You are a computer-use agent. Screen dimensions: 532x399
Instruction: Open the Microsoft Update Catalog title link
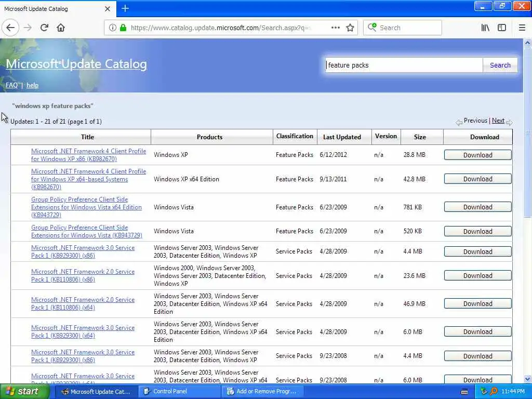click(x=76, y=64)
